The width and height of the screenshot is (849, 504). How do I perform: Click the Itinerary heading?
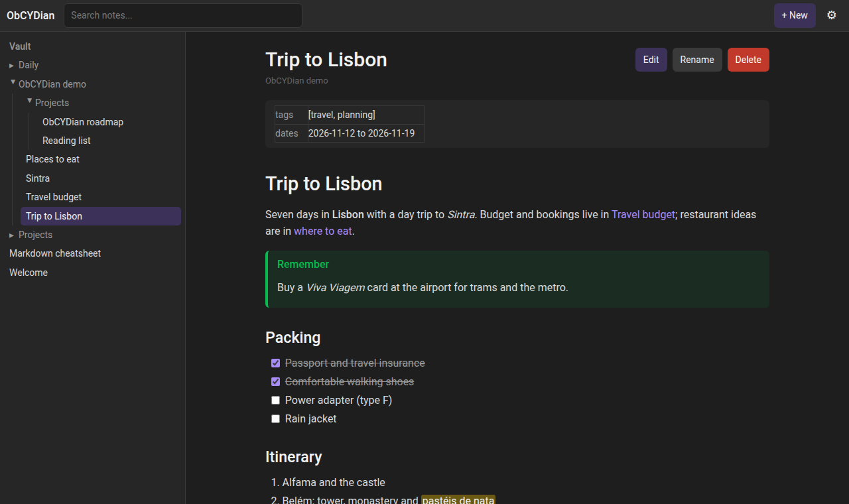[294, 457]
